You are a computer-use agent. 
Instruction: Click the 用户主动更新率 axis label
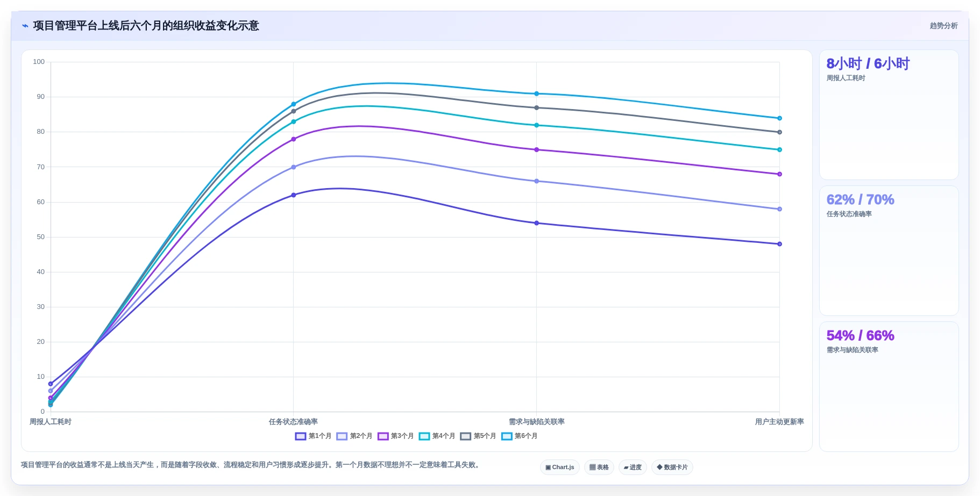[779, 422]
